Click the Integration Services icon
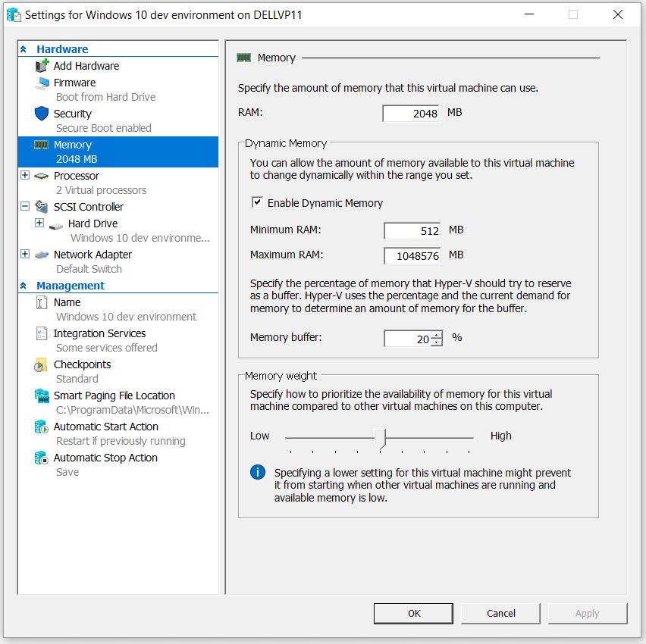 [41, 334]
